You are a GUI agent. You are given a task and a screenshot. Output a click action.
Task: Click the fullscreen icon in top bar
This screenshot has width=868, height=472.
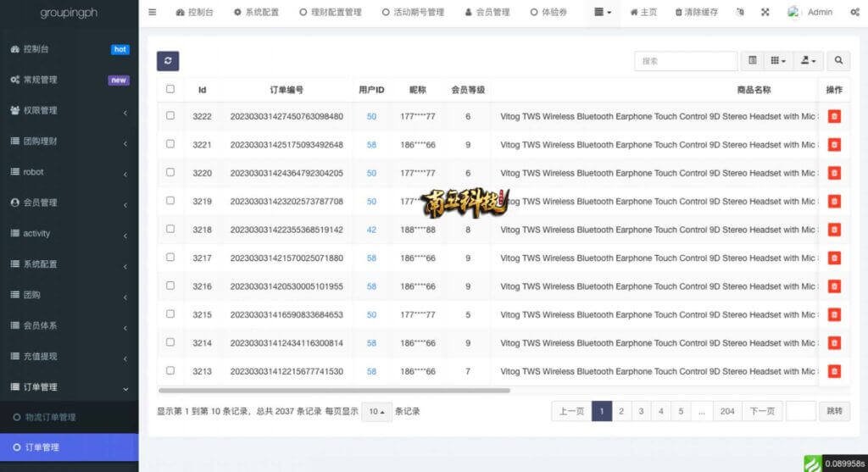coord(765,13)
